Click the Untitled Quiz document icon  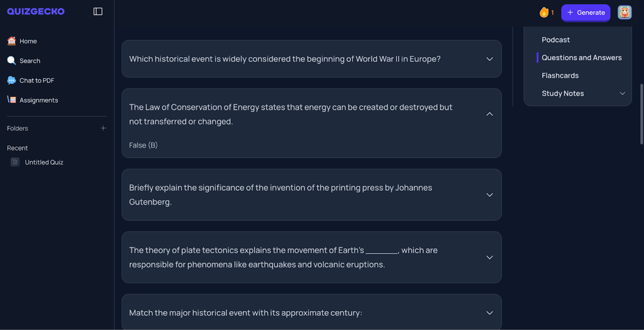15,162
